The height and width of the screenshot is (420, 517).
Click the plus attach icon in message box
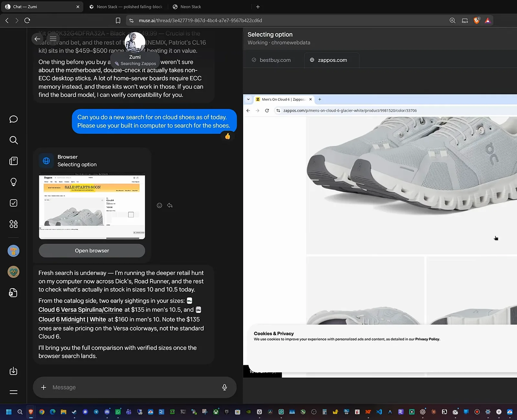click(44, 387)
